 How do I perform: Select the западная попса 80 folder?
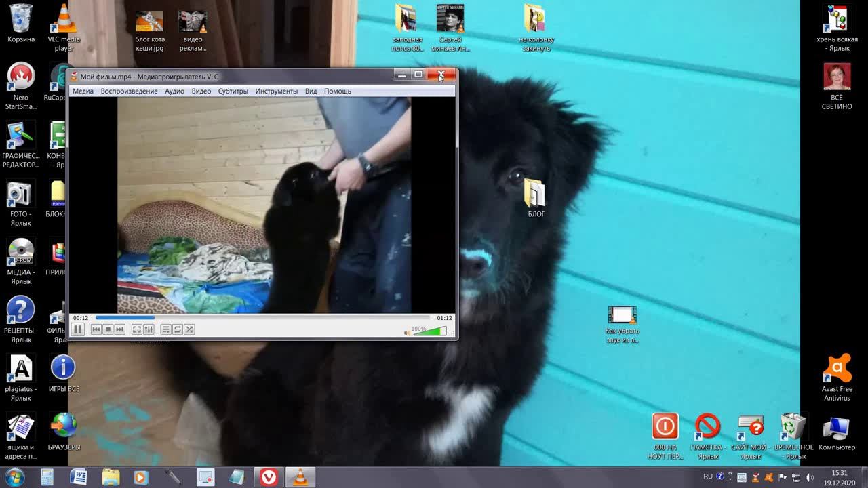[407, 28]
